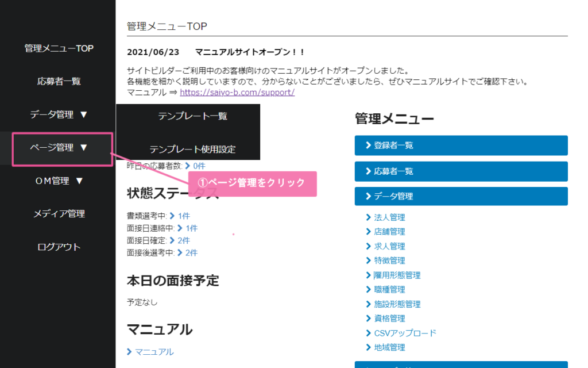
Task: Open the CSVアップロード link
Action: click(405, 333)
